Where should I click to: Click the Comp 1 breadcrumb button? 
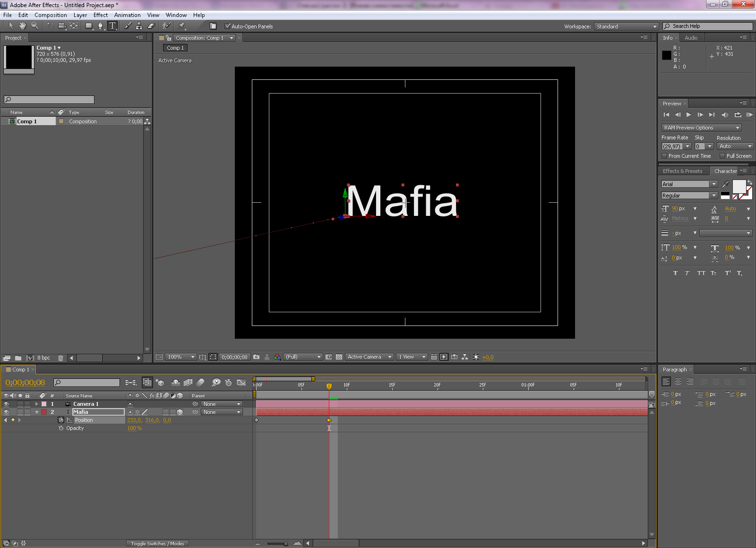[x=176, y=48]
